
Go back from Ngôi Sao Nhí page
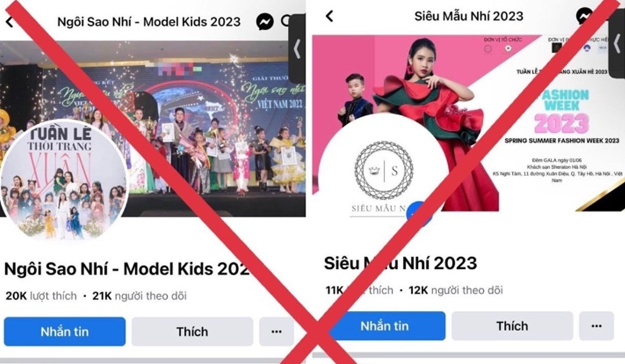10,22
